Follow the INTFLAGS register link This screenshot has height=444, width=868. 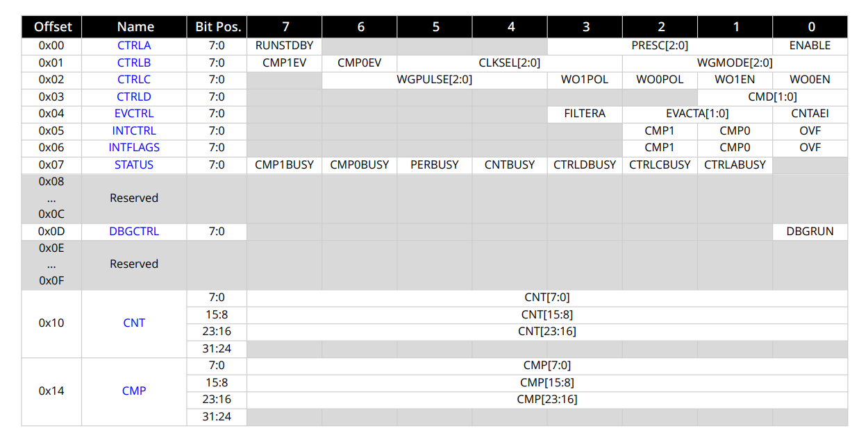tap(134, 147)
